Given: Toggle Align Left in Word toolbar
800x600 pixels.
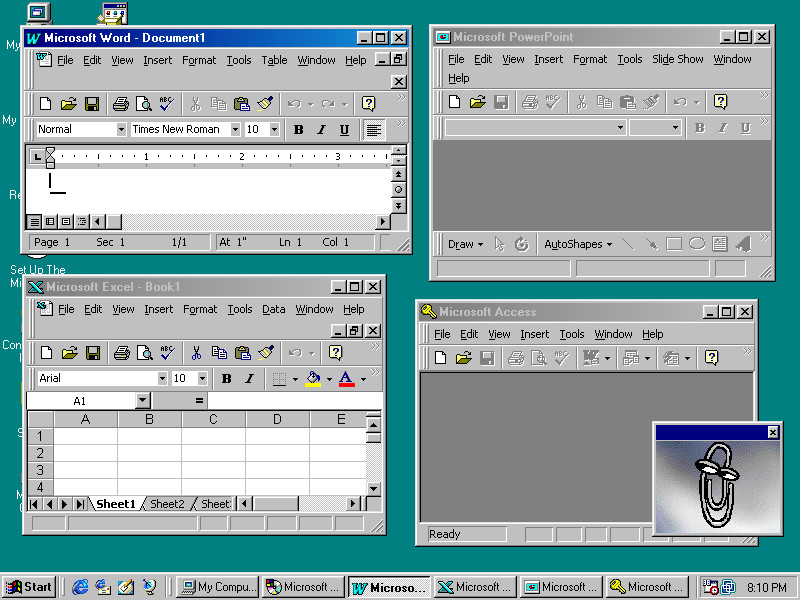Looking at the screenshot, I should click(x=373, y=130).
